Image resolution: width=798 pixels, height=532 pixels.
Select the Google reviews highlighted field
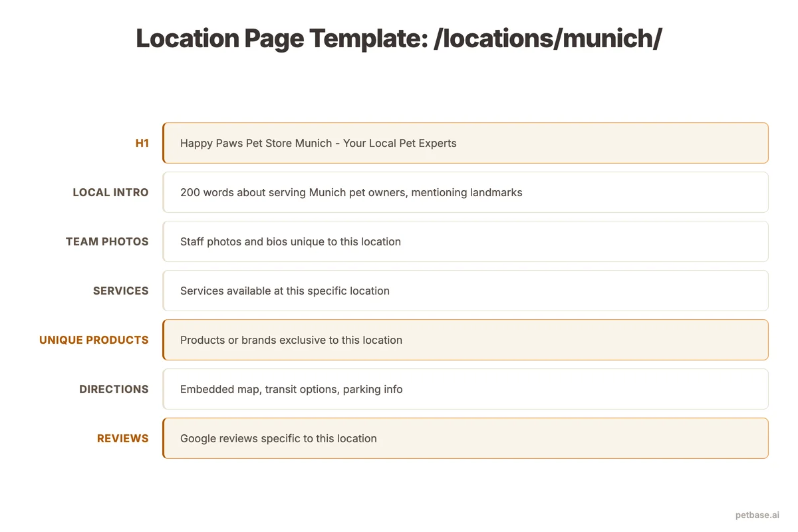pyautogui.click(x=465, y=438)
